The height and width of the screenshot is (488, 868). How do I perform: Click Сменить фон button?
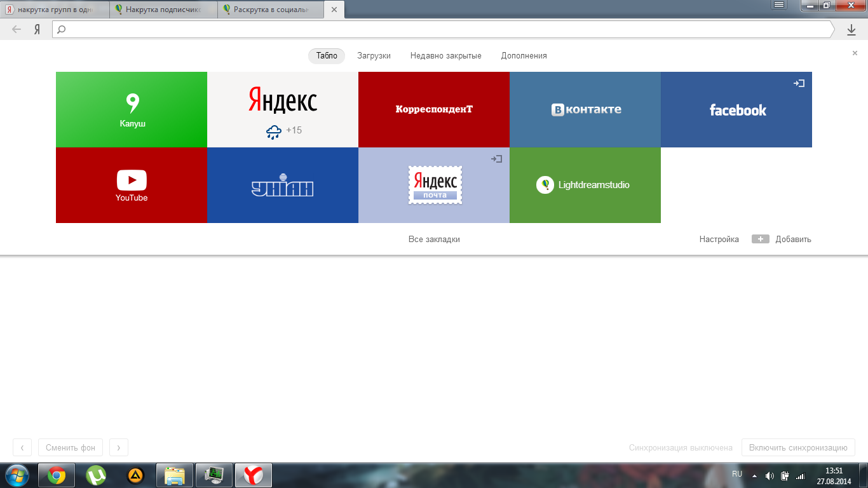pos(71,447)
